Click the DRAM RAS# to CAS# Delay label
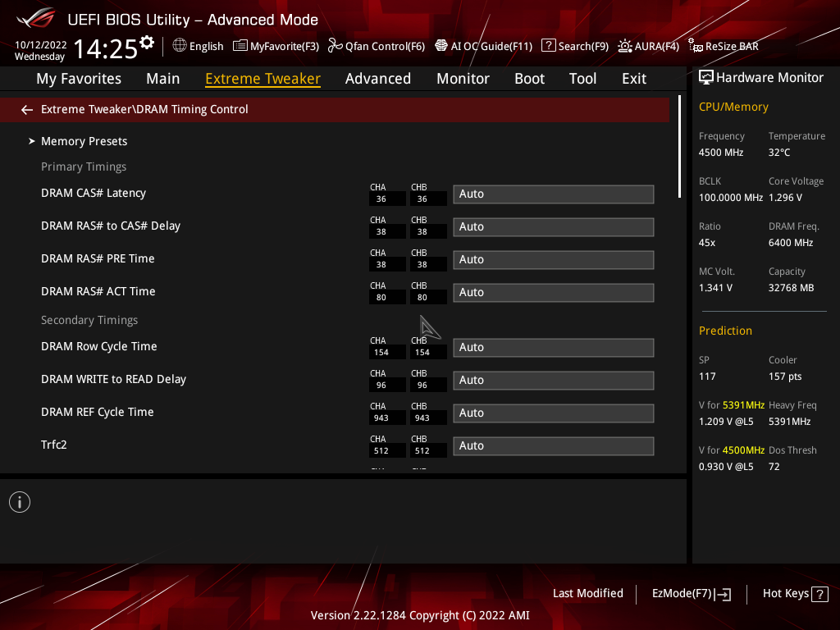The height and width of the screenshot is (630, 840). pyautogui.click(x=111, y=226)
